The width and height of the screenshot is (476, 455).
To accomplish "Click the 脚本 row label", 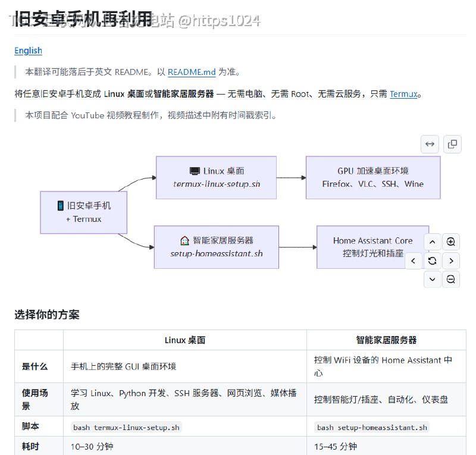I will click(x=30, y=426).
